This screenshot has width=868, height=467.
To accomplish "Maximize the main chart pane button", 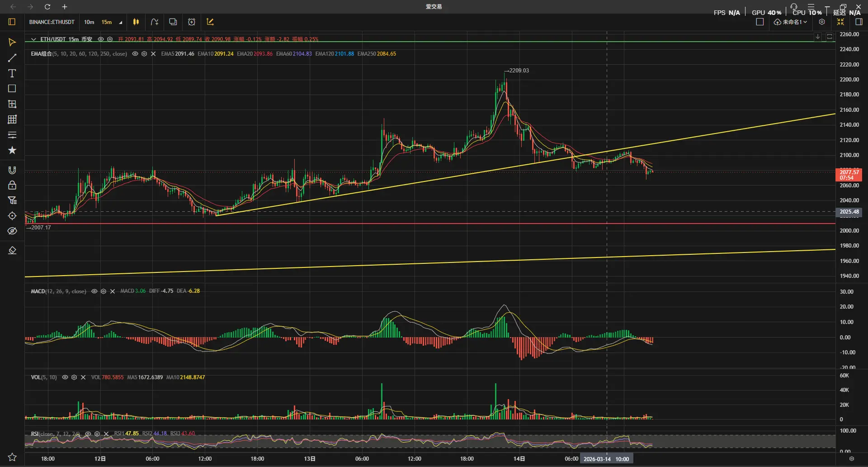I will 830,37.
